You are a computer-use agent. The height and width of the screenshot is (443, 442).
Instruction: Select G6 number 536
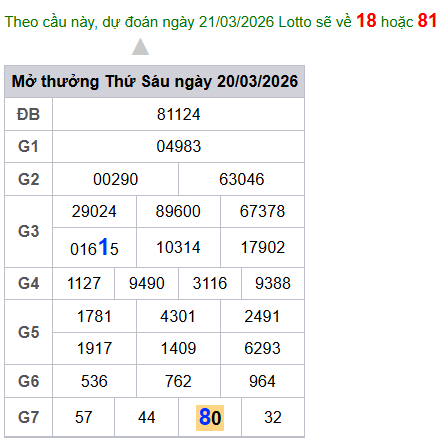coord(94,381)
